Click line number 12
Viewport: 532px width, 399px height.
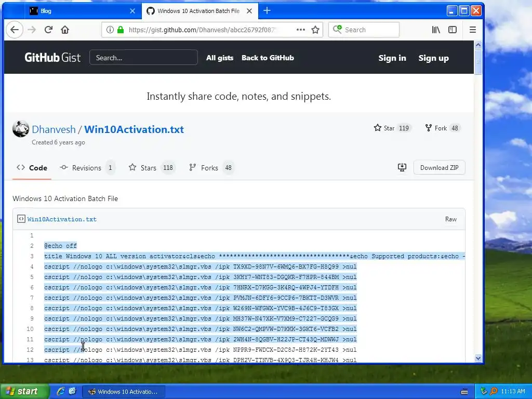(x=30, y=350)
